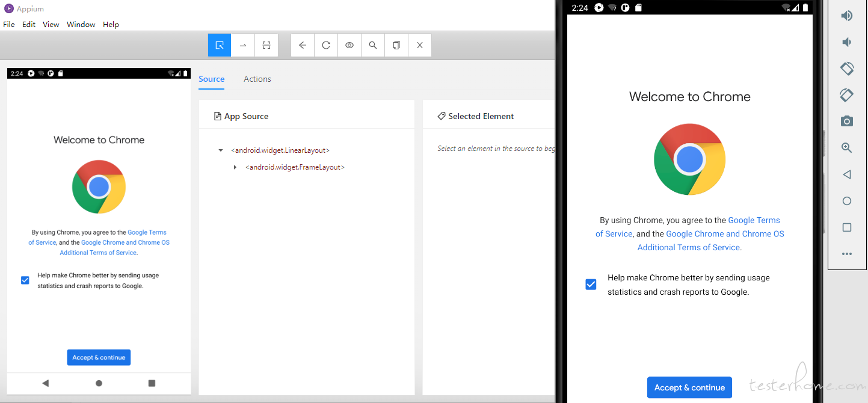Open Search for element magnifier
Image resolution: width=868 pixels, height=403 pixels.
[373, 45]
